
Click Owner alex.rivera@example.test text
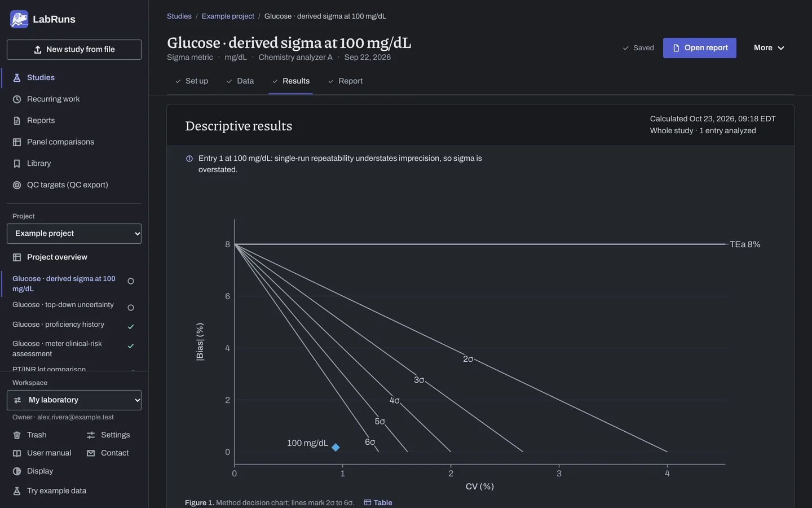tap(63, 418)
